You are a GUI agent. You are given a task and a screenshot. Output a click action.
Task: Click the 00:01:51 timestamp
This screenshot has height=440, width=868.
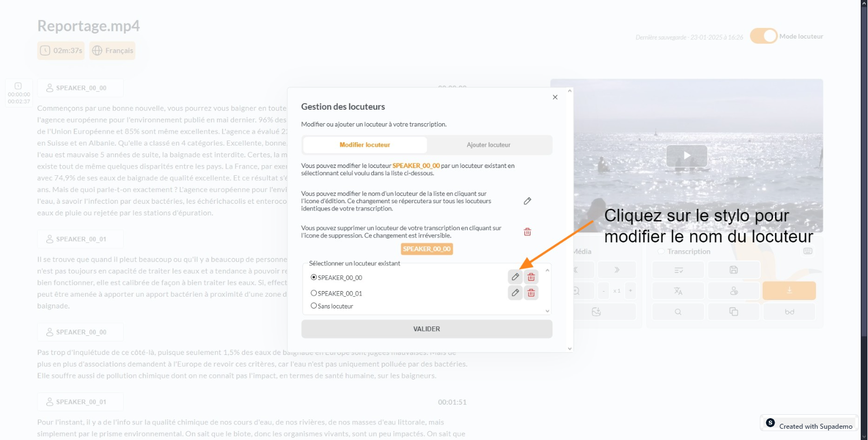point(452,402)
